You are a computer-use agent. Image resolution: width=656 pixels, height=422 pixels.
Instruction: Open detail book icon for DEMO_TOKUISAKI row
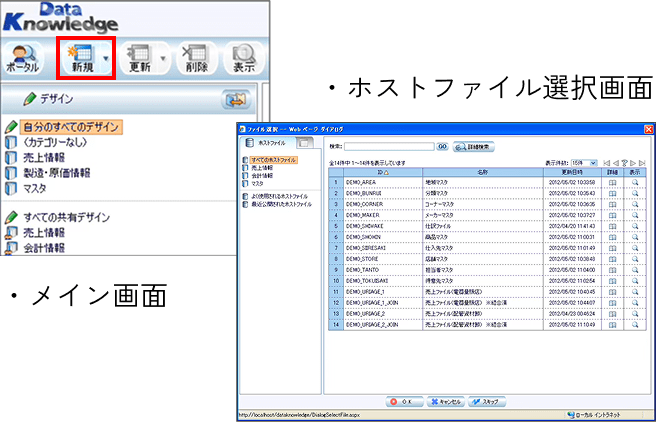[x=612, y=281]
